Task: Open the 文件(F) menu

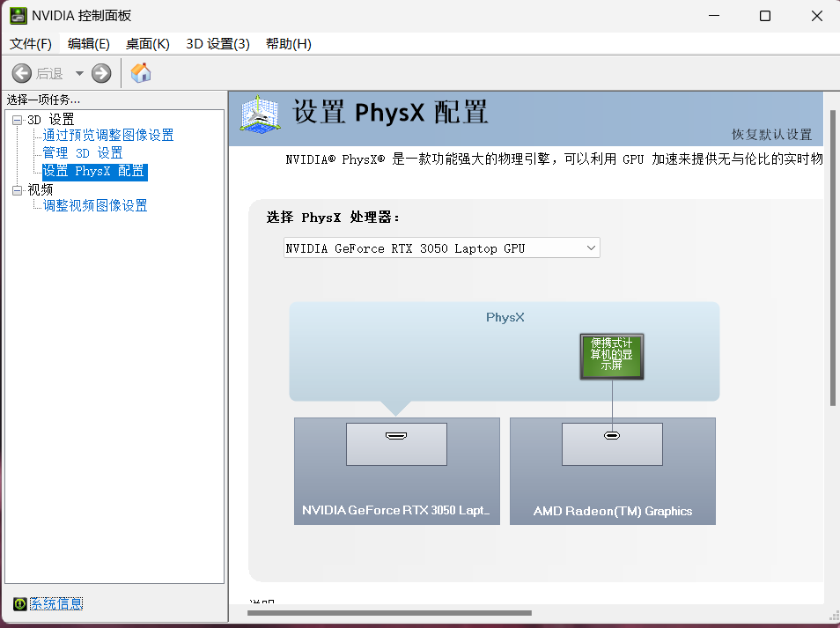Action: point(31,44)
